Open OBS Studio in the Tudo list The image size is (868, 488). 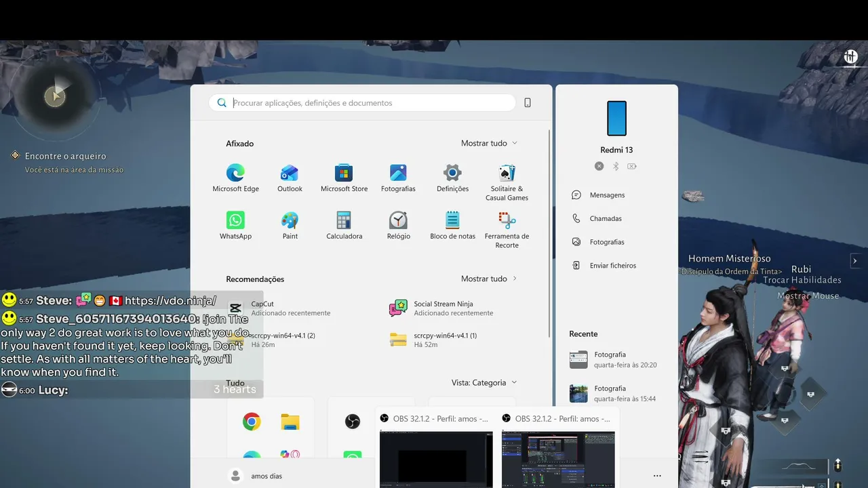pyautogui.click(x=353, y=422)
